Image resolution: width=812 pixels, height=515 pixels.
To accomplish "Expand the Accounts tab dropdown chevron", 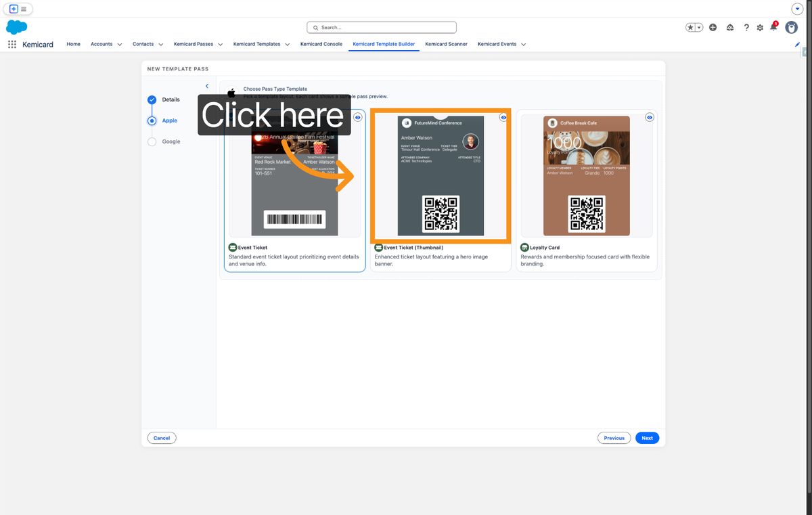I will coord(120,45).
